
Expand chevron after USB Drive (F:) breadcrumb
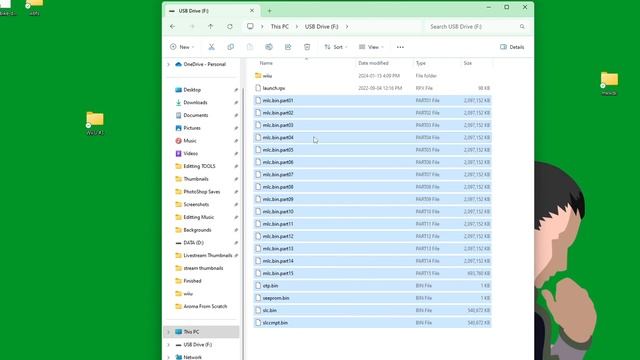coord(347,27)
